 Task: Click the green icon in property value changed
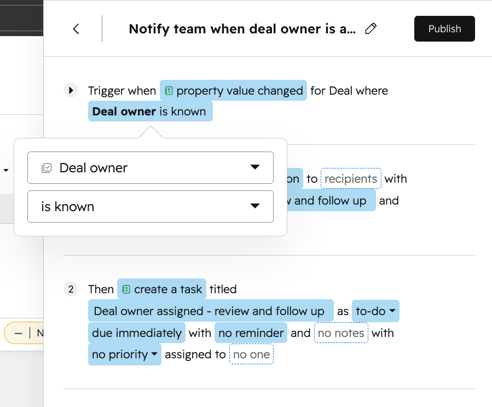coord(169,90)
